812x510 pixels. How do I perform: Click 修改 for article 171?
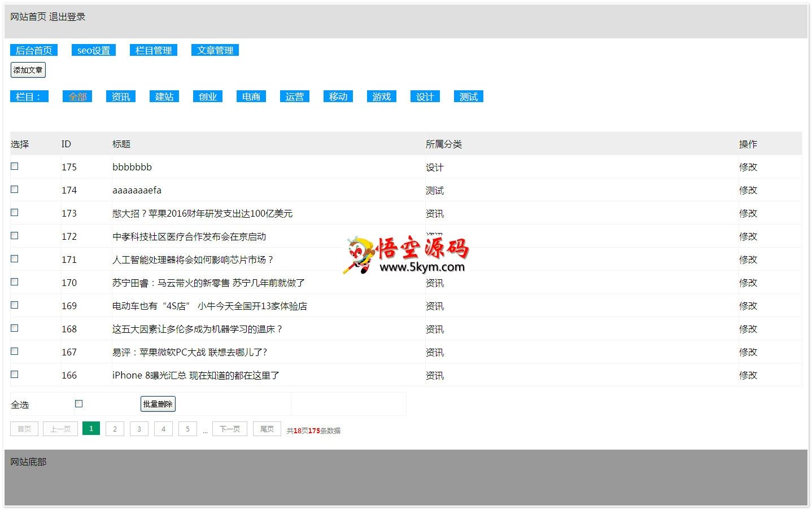click(748, 260)
